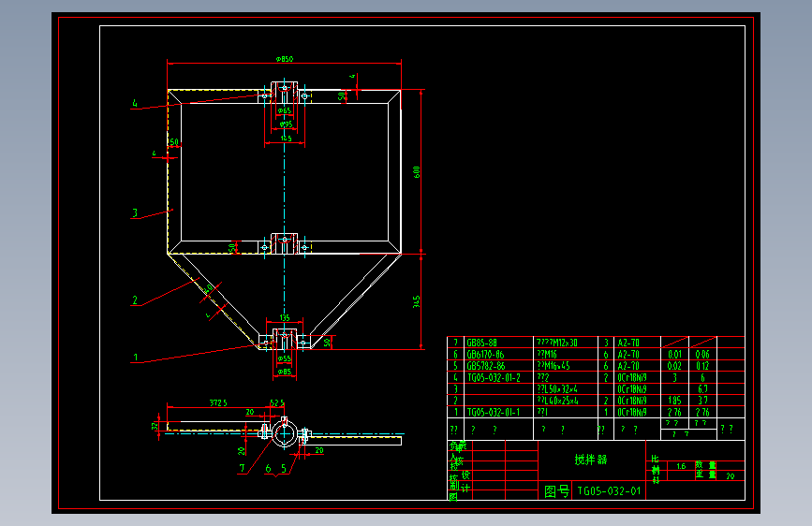812x526 pixels.
Task: Select the TG05-032-01-1 parts list entry
Action: point(494,412)
